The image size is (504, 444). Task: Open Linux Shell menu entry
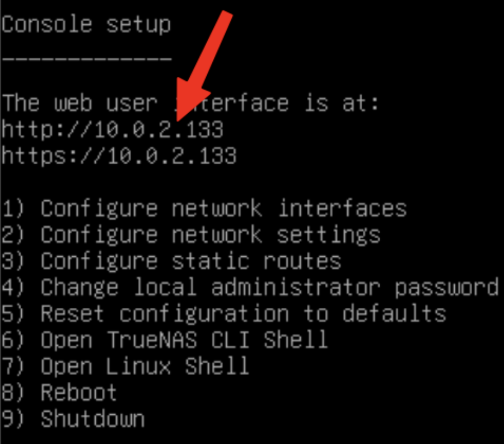[x=144, y=366]
